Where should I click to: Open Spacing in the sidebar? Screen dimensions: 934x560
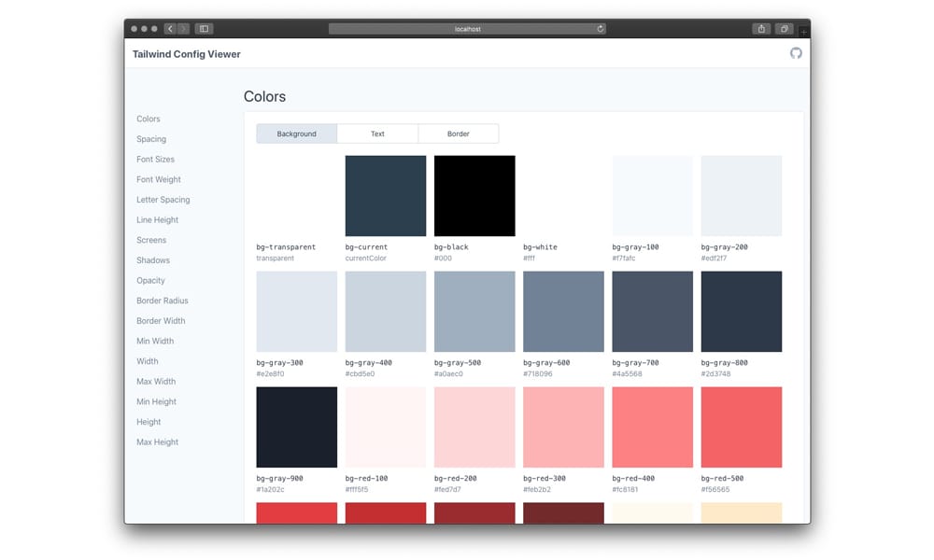pos(151,139)
